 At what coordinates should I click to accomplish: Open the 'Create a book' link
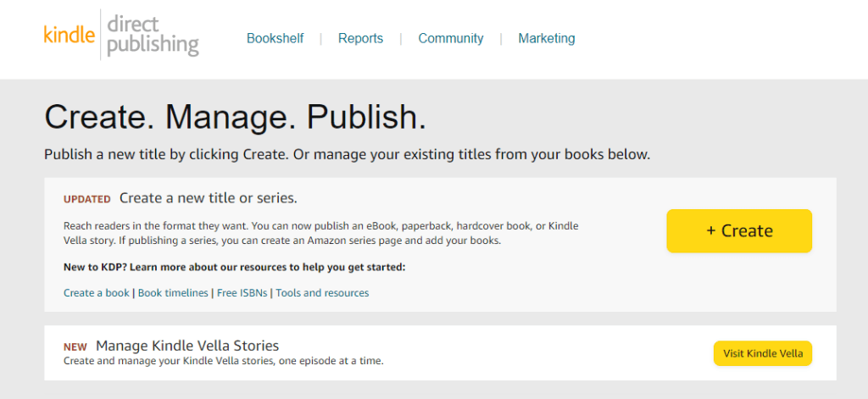tap(97, 293)
